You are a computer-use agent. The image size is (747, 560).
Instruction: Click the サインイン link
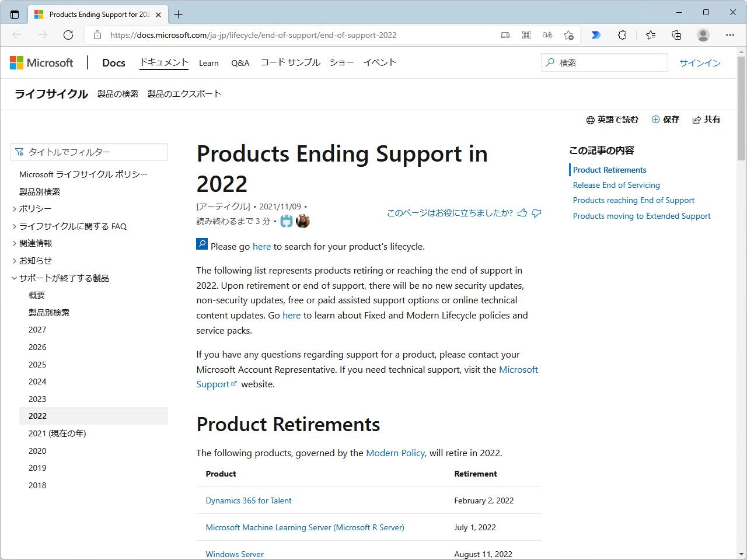700,63
